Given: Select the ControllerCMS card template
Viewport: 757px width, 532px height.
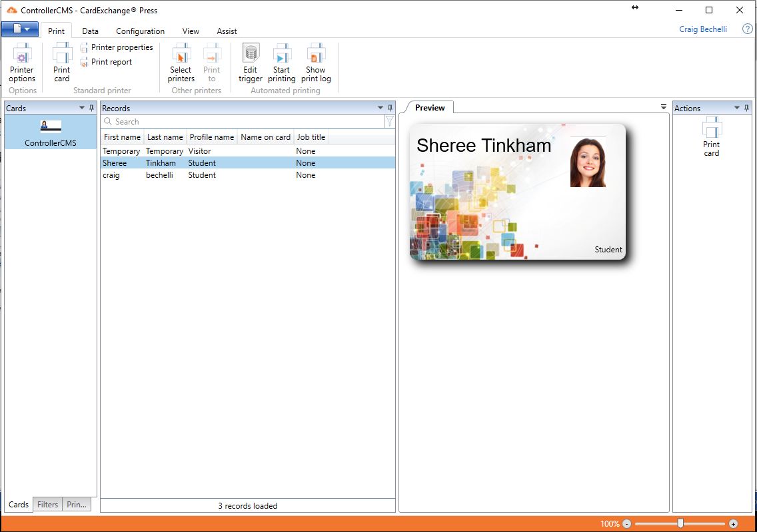Looking at the screenshot, I should (x=51, y=132).
